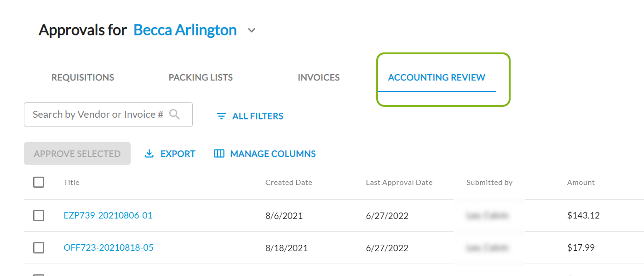This screenshot has height=276, width=644.
Task: Sort by the Last Approval Date header
Action: pos(399,183)
